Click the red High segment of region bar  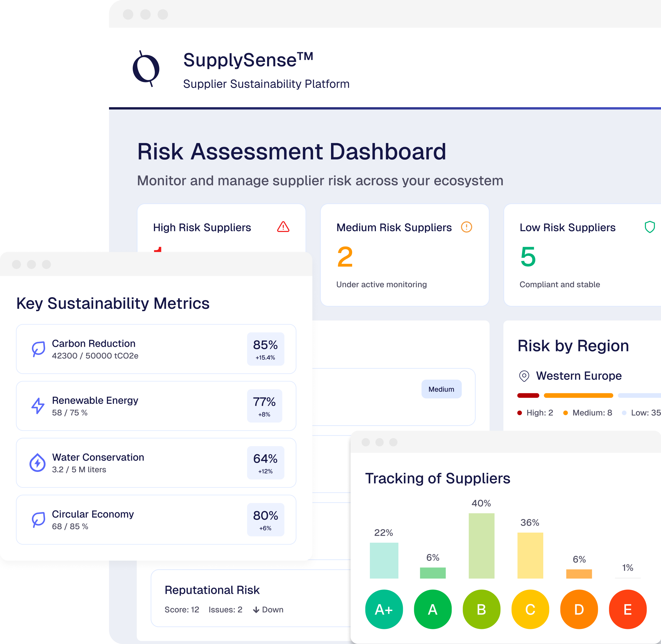click(x=528, y=395)
